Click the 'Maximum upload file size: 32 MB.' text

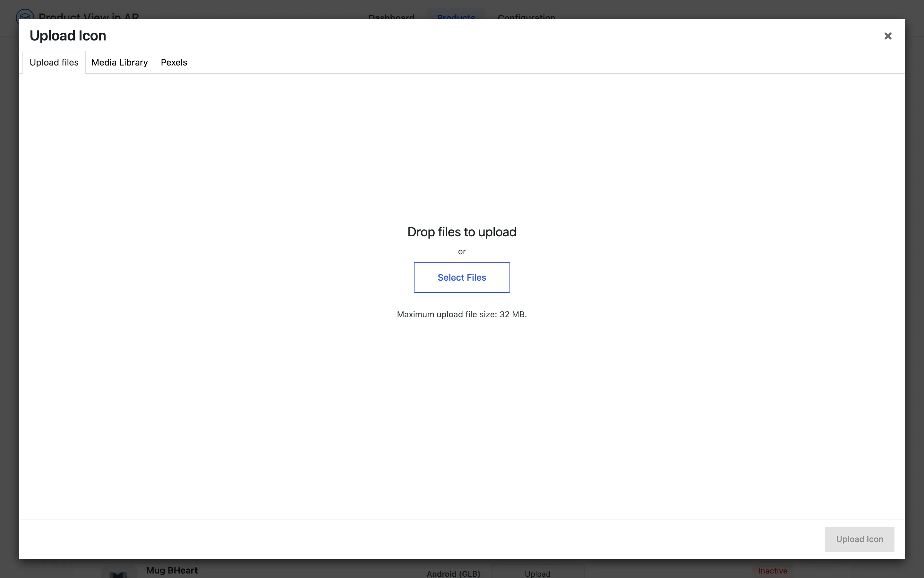(x=462, y=314)
